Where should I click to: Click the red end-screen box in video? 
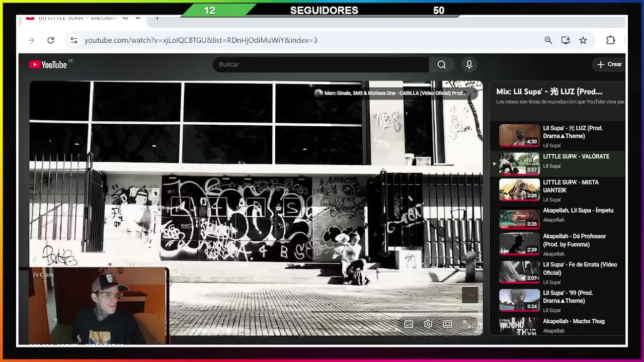(x=469, y=295)
